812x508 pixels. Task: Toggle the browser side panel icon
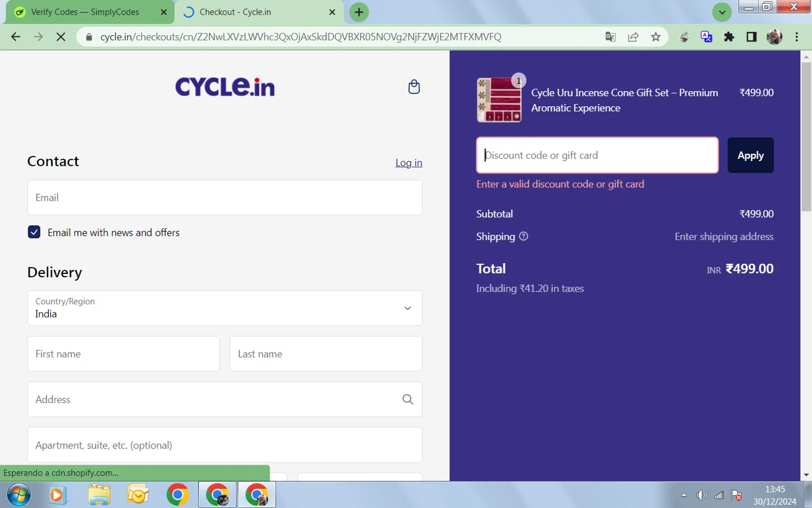click(x=751, y=37)
